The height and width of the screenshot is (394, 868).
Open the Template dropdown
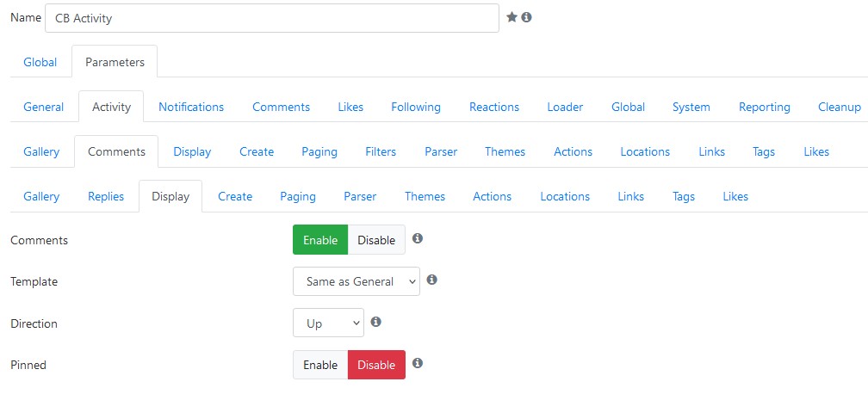click(356, 281)
